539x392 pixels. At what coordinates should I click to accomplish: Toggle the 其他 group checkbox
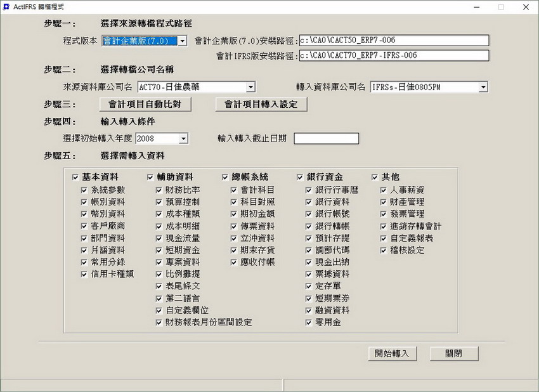[x=375, y=178]
